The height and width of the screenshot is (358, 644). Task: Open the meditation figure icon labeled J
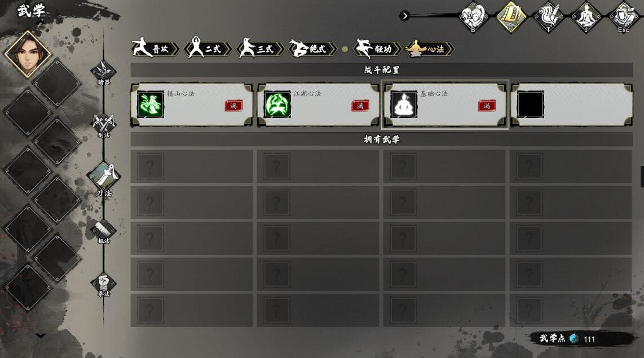(586, 17)
